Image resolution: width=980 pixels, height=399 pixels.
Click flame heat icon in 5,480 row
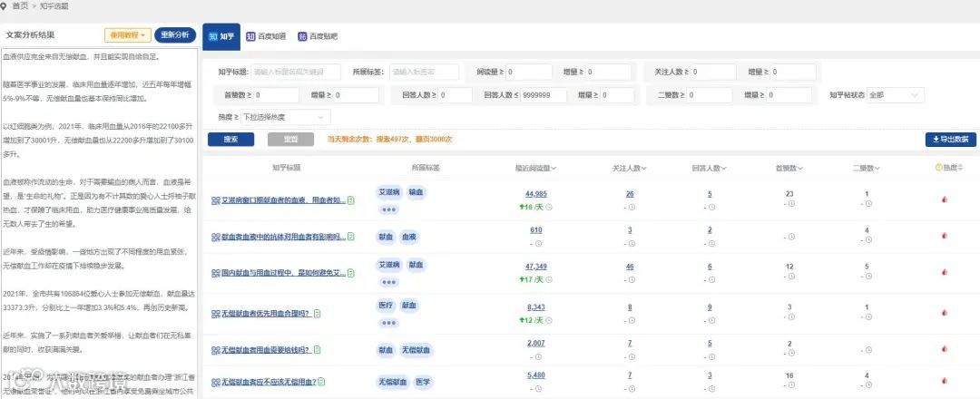coord(945,380)
